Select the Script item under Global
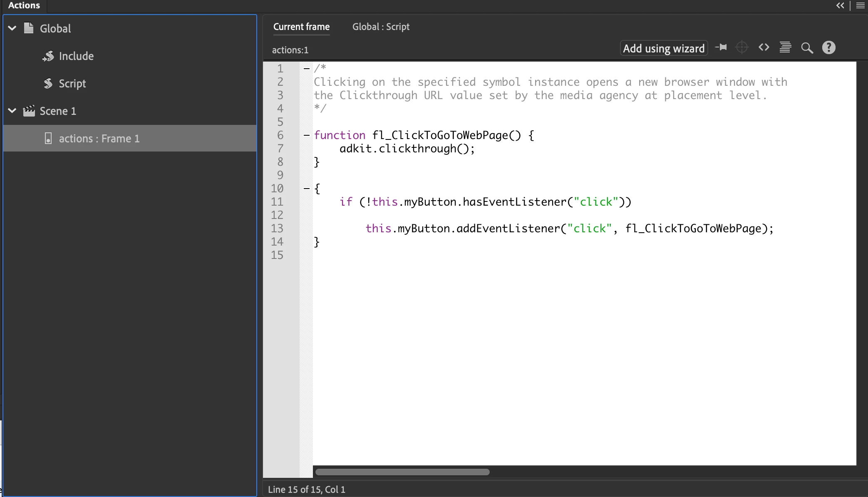This screenshot has height=497, width=868. coord(72,84)
